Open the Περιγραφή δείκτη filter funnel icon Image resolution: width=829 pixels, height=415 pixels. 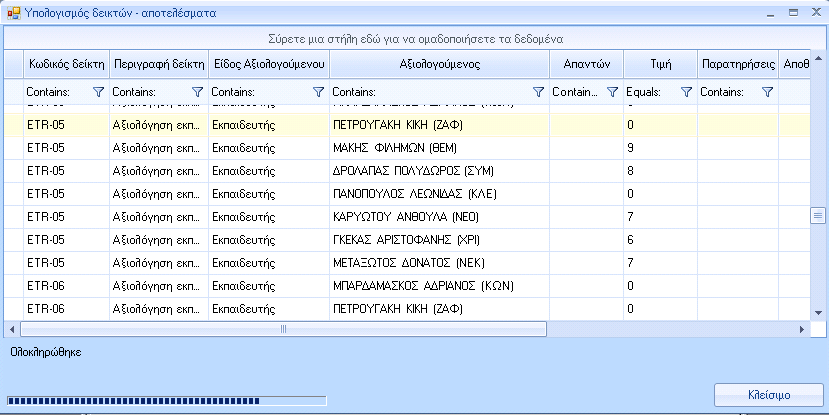[197, 92]
